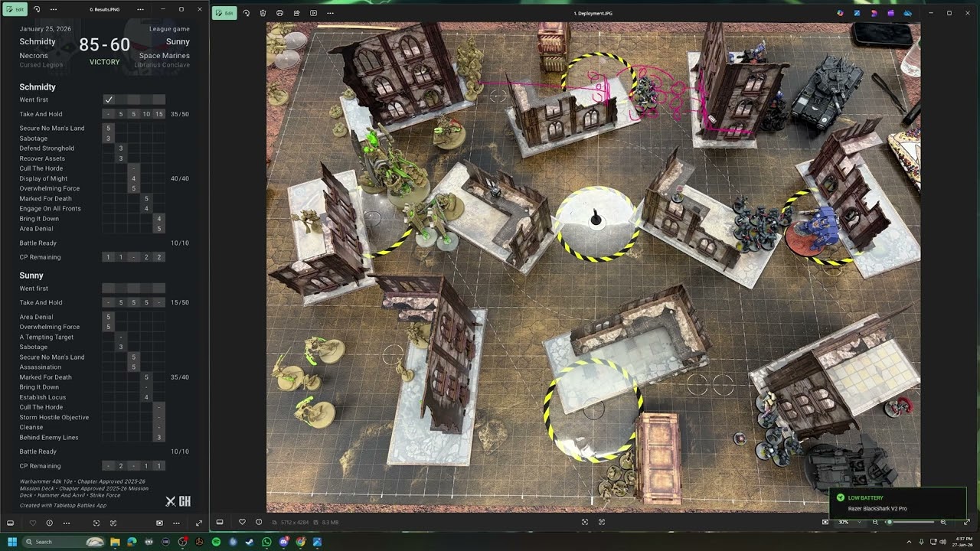This screenshot has height=551, width=980.
Task: Open Microsoft Designer icon in the Deployment.JPG title bar
Action: click(841, 13)
